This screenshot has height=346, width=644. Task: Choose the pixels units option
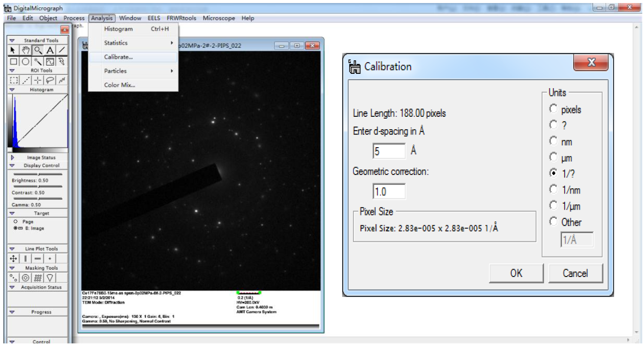click(x=565, y=109)
